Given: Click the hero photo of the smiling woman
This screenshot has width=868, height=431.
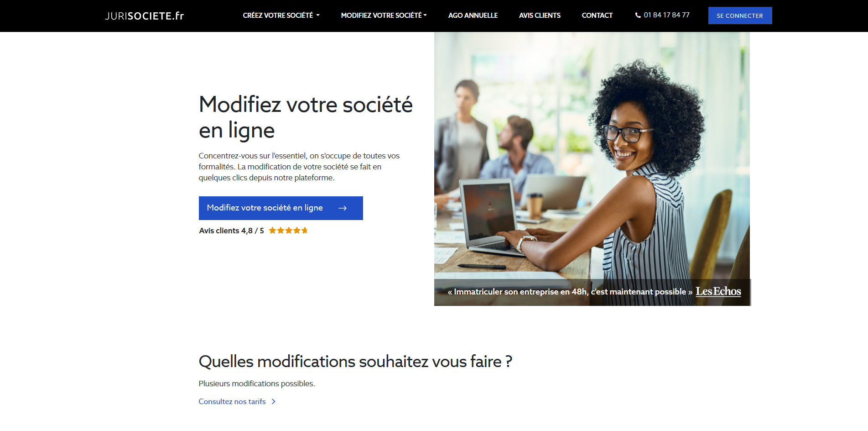Looking at the screenshot, I should tap(592, 156).
